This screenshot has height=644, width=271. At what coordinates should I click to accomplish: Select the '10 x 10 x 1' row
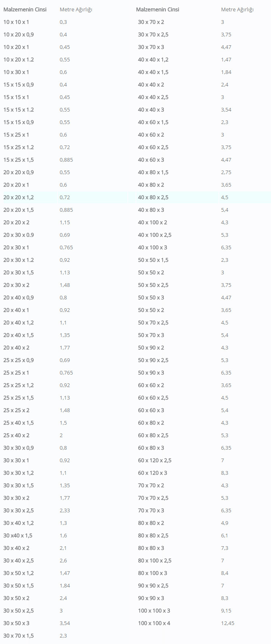[x=16, y=22]
